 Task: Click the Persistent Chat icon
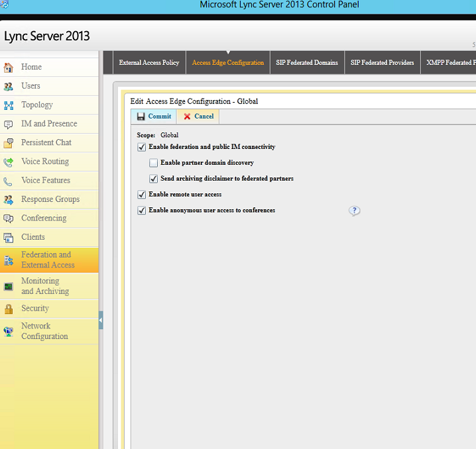[x=9, y=143]
